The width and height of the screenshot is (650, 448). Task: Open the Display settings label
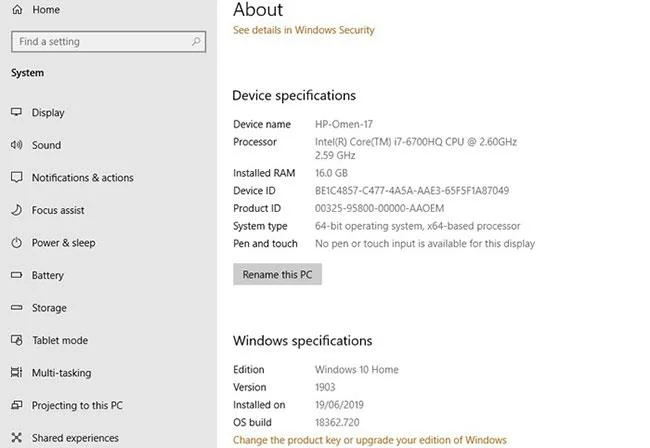pos(48,113)
